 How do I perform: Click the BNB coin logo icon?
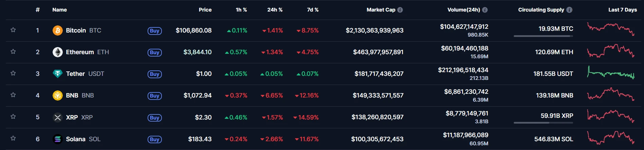[x=58, y=95]
